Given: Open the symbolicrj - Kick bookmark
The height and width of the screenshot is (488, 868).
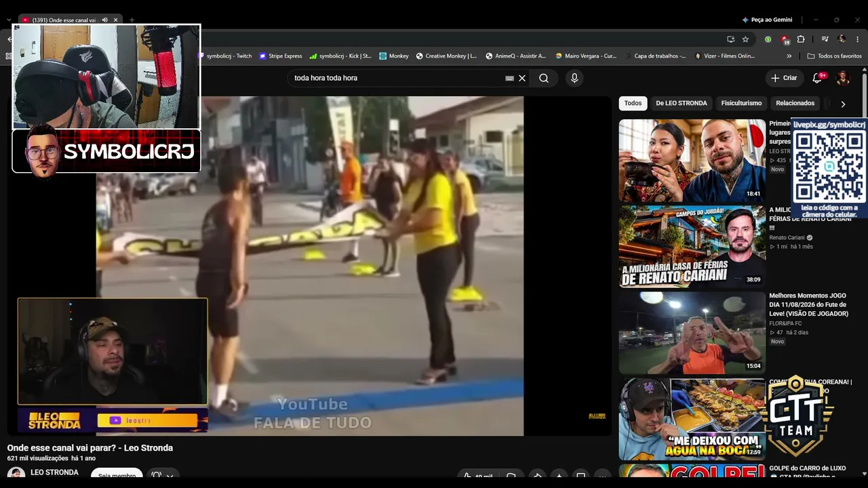Looking at the screenshot, I should pos(340,56).
